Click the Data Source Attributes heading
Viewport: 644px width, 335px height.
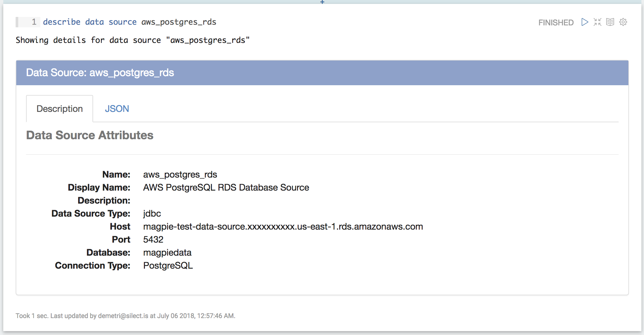90,135
